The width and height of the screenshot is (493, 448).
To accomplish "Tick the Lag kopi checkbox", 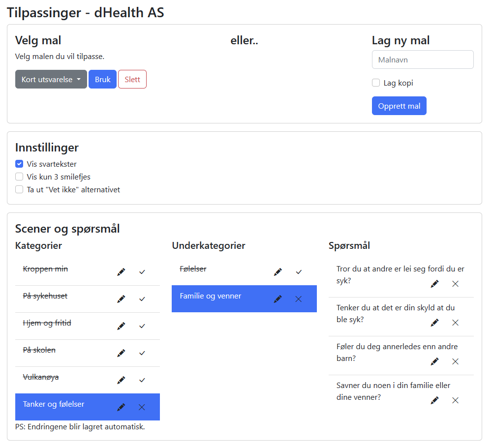I will (x=376, y=83).
